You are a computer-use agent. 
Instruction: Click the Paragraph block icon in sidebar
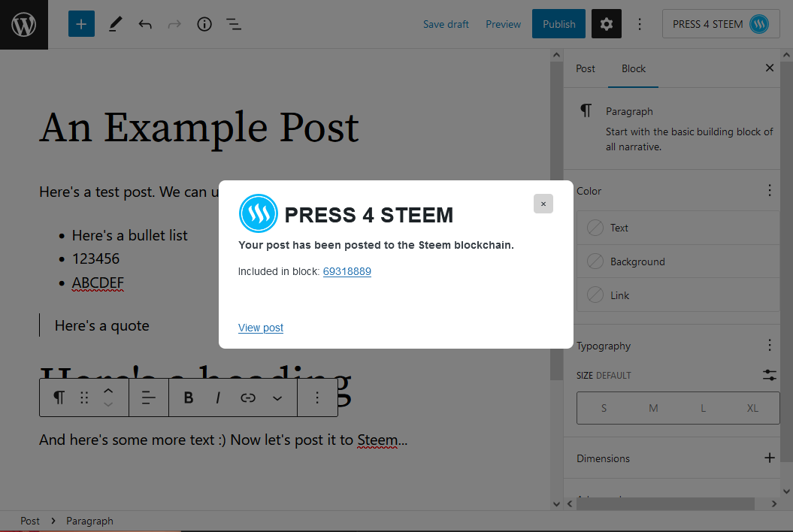pos(586,110)
